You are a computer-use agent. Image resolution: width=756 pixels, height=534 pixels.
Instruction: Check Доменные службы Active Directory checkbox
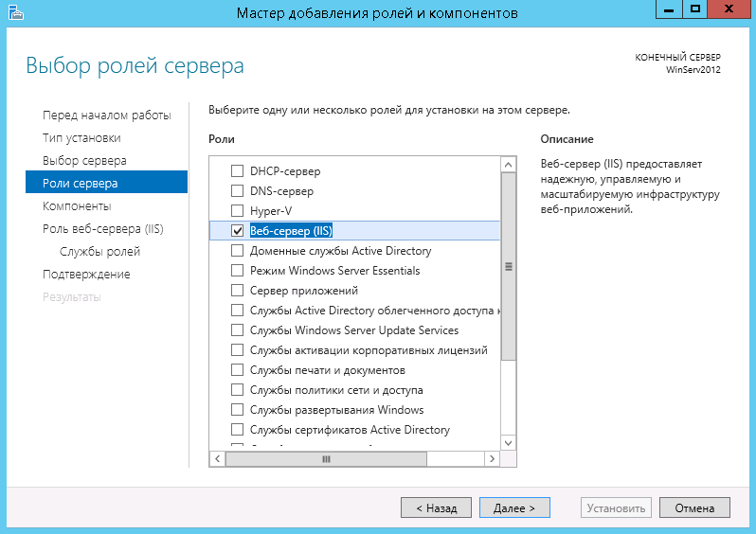(238, 251)
